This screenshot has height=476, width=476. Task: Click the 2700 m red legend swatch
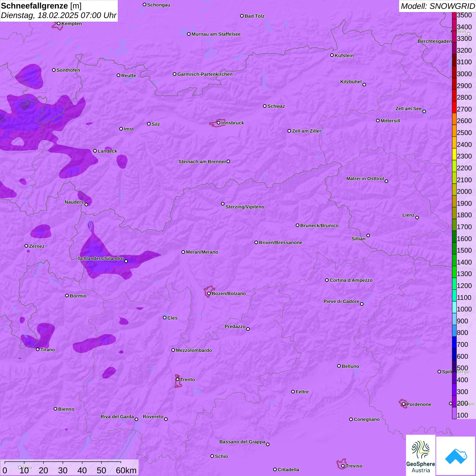click(x=454, y=107)
